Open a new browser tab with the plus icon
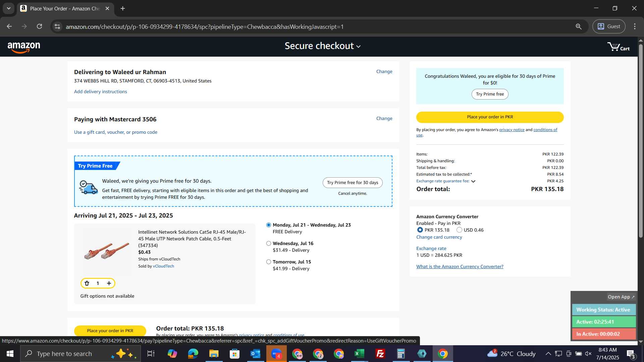The image size is (644, 362). coord(123,8)
